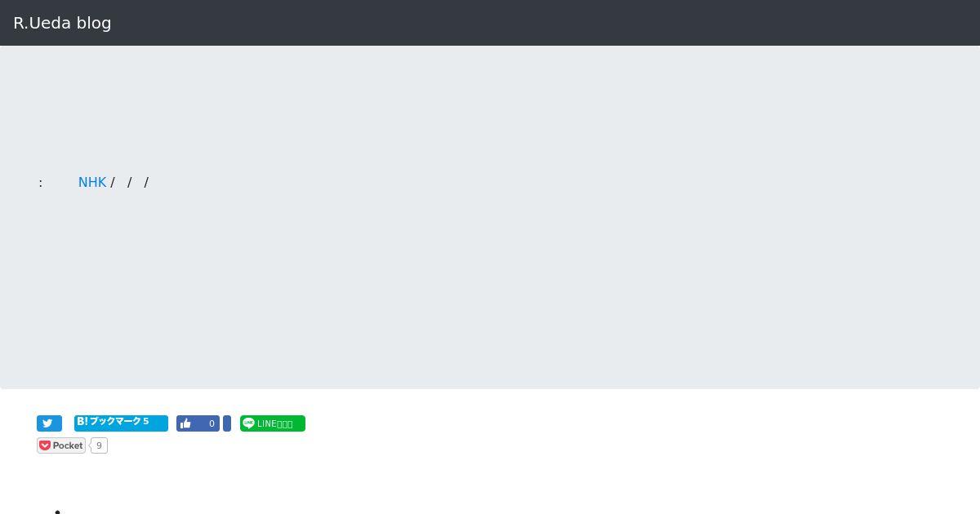Click the Twitter bird share button
980x514 pixels.
tap(49, 423)
